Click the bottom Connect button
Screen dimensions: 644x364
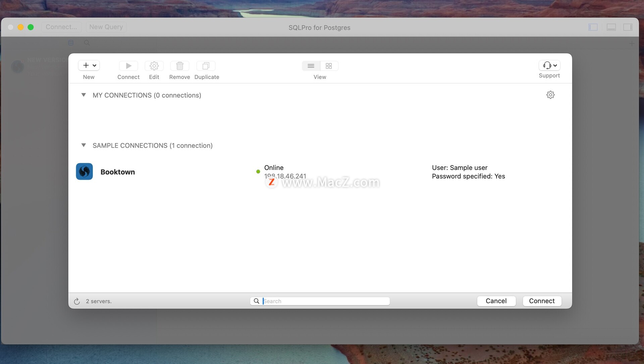coord(542,301)
